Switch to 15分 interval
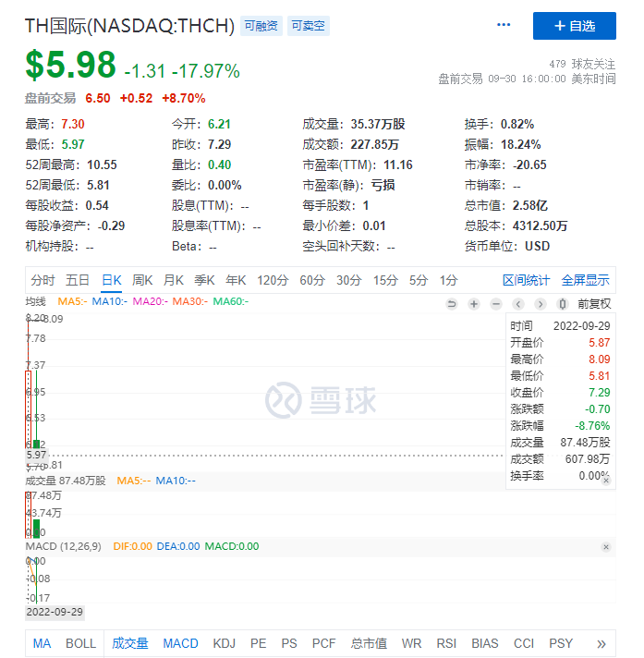644x658 pixels. coord(385,280)
